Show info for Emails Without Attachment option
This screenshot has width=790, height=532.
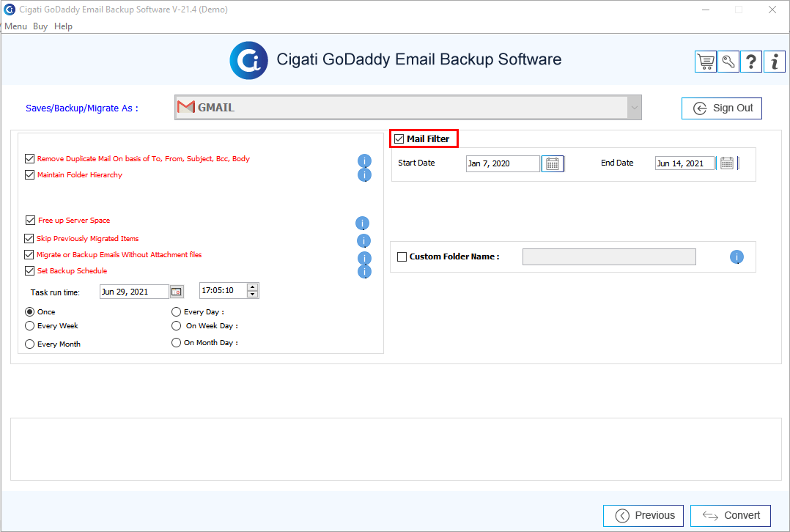364,258
